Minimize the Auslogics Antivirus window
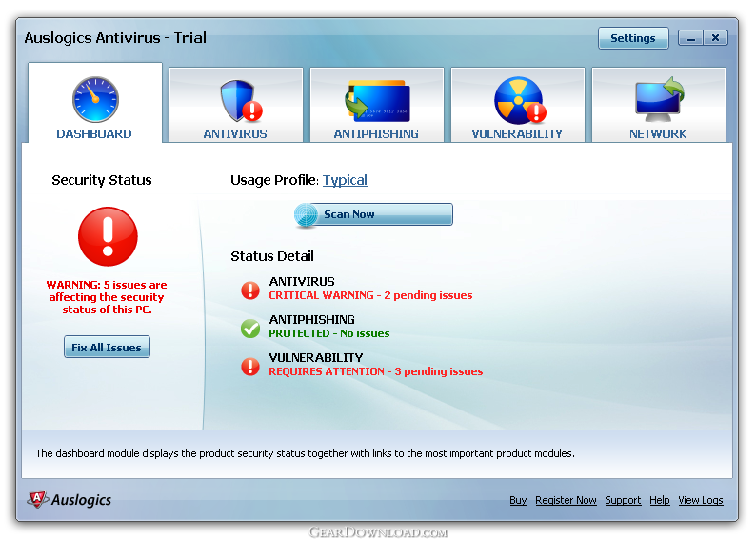Viewport: 756px width, 540px height. coord(690,37)
